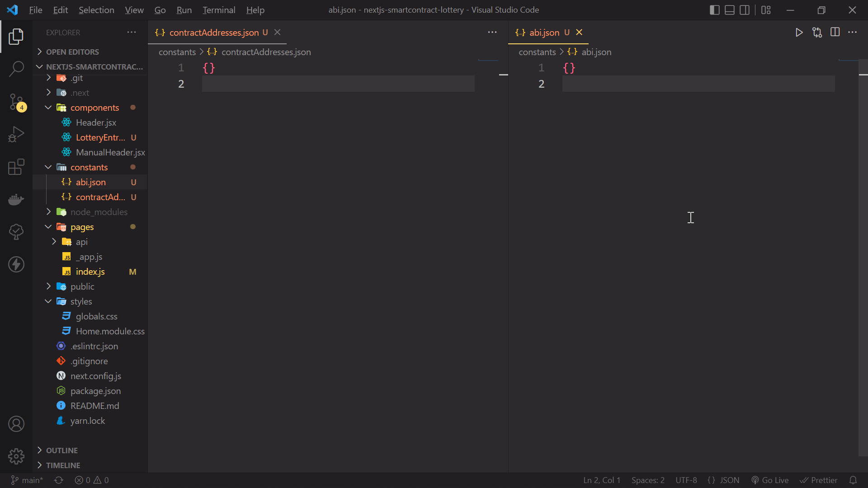The width and height of the screenshot is (868, 488).
Task: Expand the node_modules folder
Action: [90, 212]
